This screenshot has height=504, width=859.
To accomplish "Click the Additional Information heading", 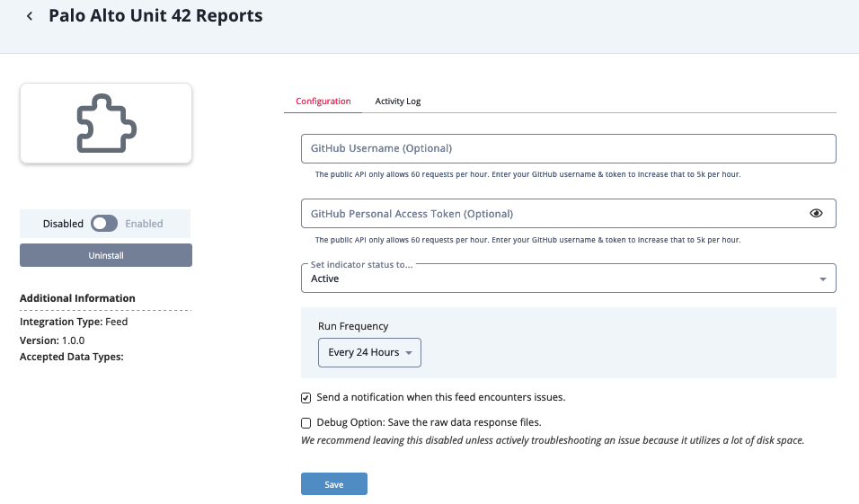I will click(77, 298).
